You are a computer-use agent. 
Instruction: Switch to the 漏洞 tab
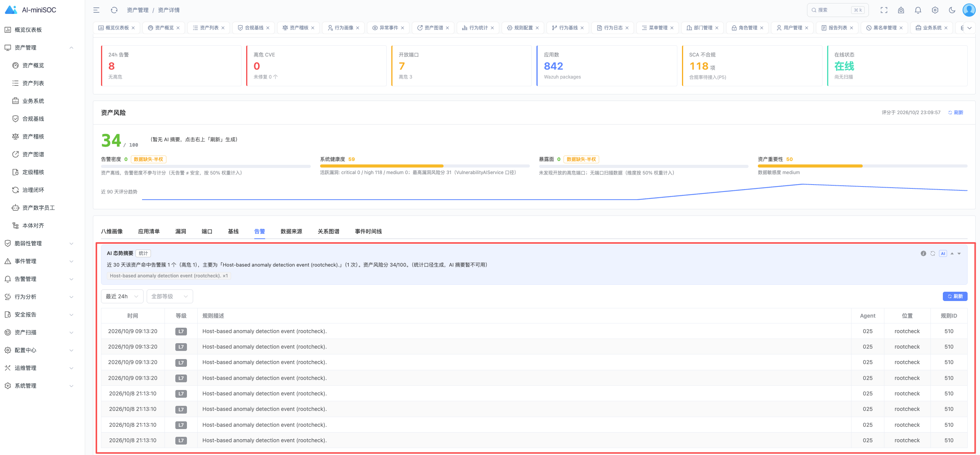pyautogui.click(x=181, y=231)
